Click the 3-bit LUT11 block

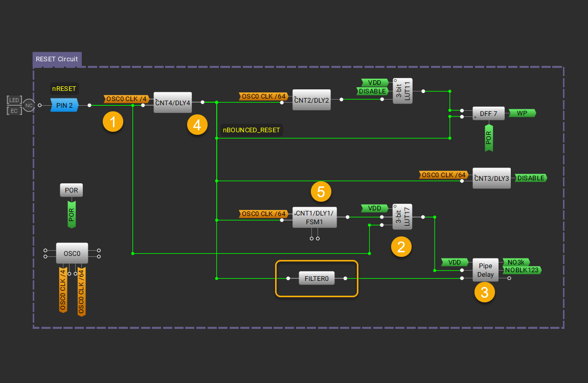402,91
